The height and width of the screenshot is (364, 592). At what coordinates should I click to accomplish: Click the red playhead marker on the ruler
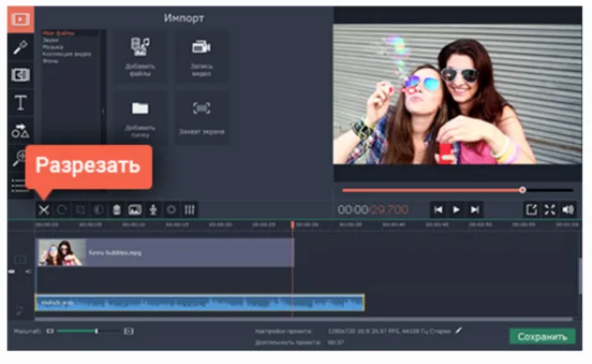point(292,224)
